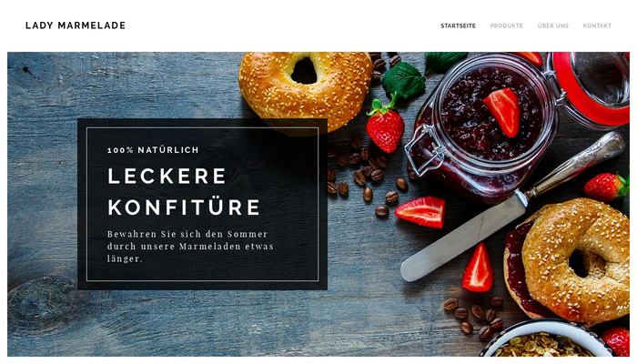This screenshot has height=364, width=637.
Task: Click the Bewahren Sie sich den Sommer paragraph
Action: 190,247
